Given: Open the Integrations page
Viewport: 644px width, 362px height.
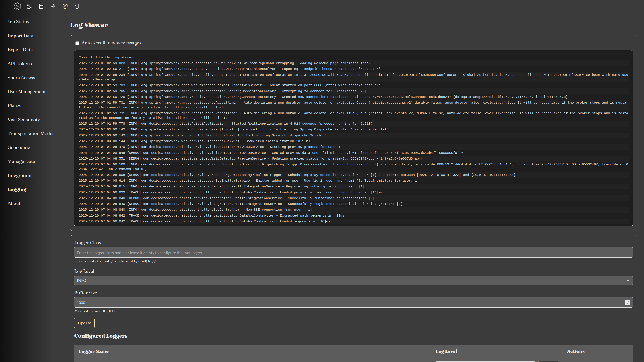Looking at the screenshot, I should (21, 175).
